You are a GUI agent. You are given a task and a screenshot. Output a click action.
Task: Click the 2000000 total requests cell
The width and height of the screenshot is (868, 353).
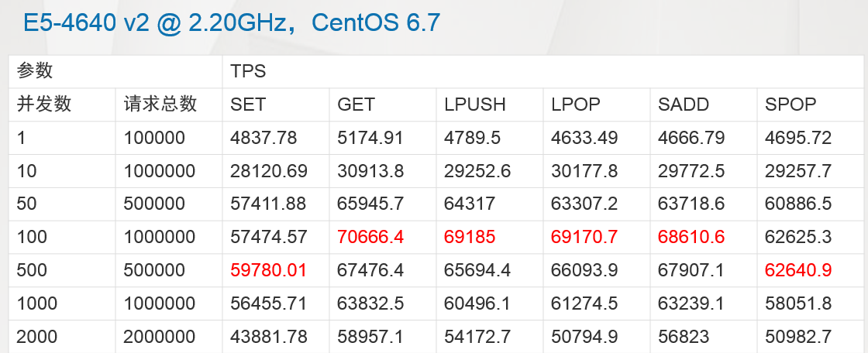click(160, 337)
